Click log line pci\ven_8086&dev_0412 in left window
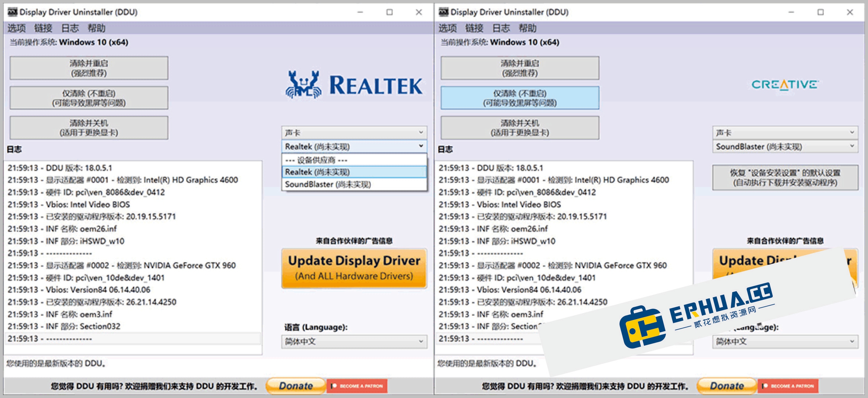 pyautogui.click(x=86, y=192)
